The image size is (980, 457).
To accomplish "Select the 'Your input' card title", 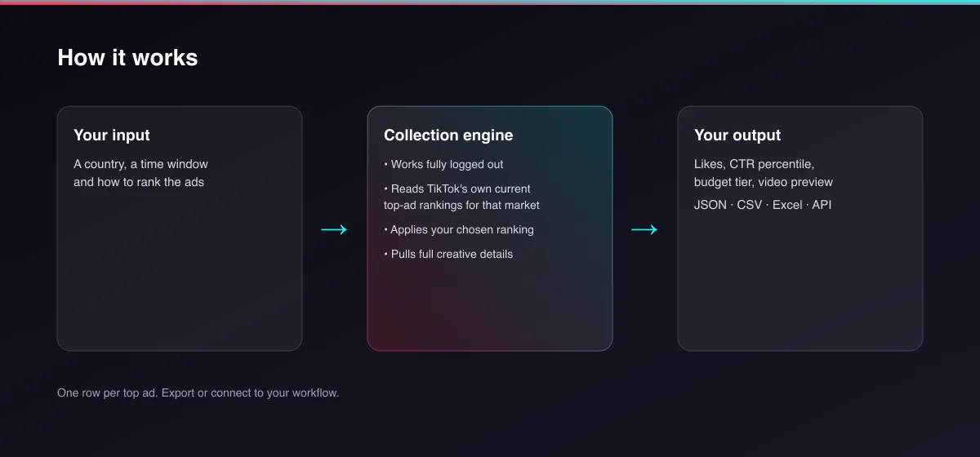I will (112, 135).
